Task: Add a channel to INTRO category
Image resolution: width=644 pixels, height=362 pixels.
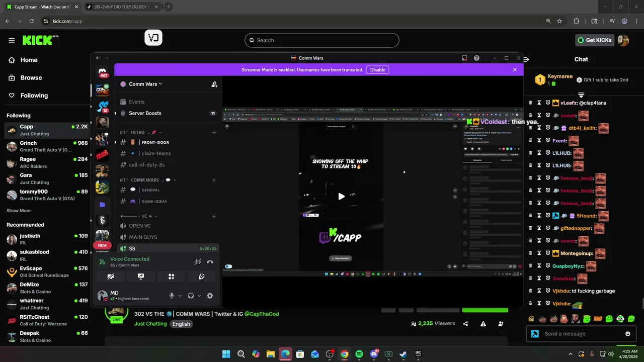Action: pyautogui.click(x=214, y=132)
